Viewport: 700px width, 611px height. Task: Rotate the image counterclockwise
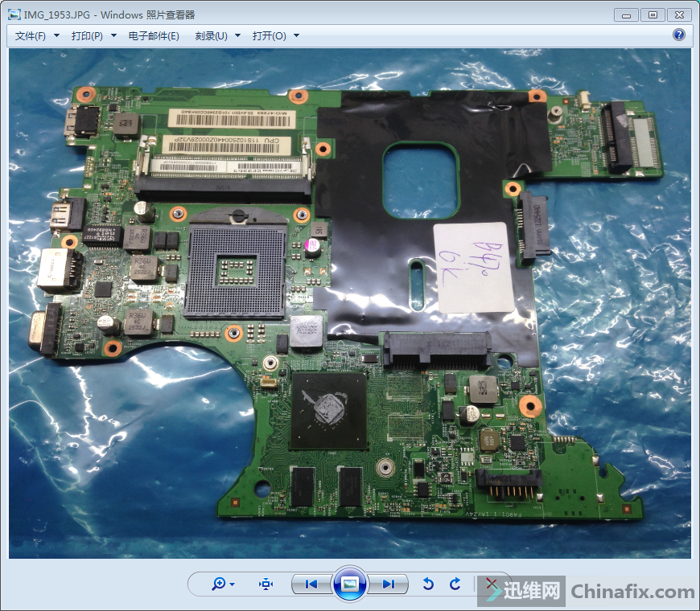click(x=428, y=584)
